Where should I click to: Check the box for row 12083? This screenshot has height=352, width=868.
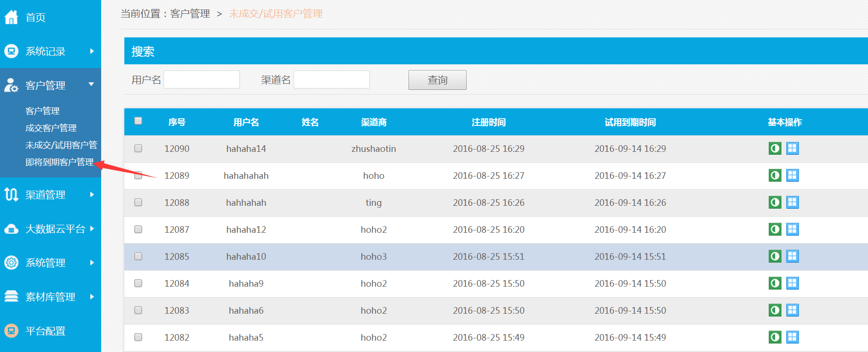coord(138,310)
